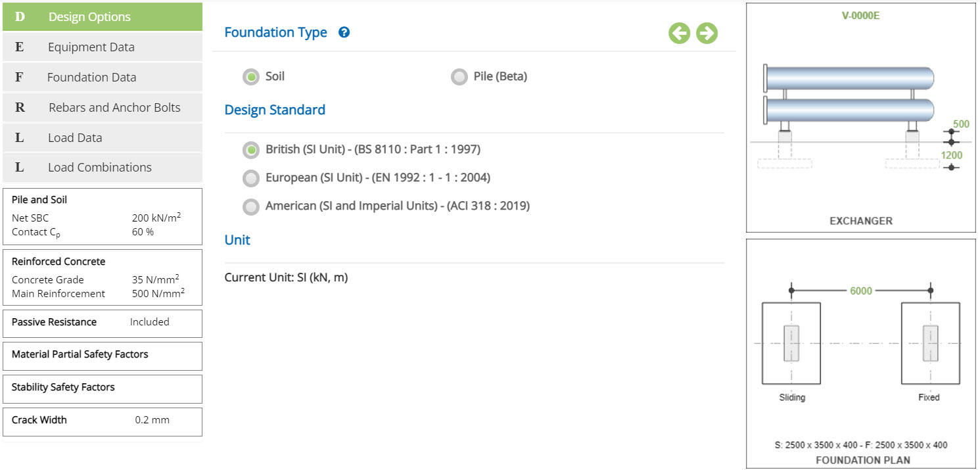Select the Pile (Beta) foundation type
This screenshot has height=470, width=980.
coord(459,77)
